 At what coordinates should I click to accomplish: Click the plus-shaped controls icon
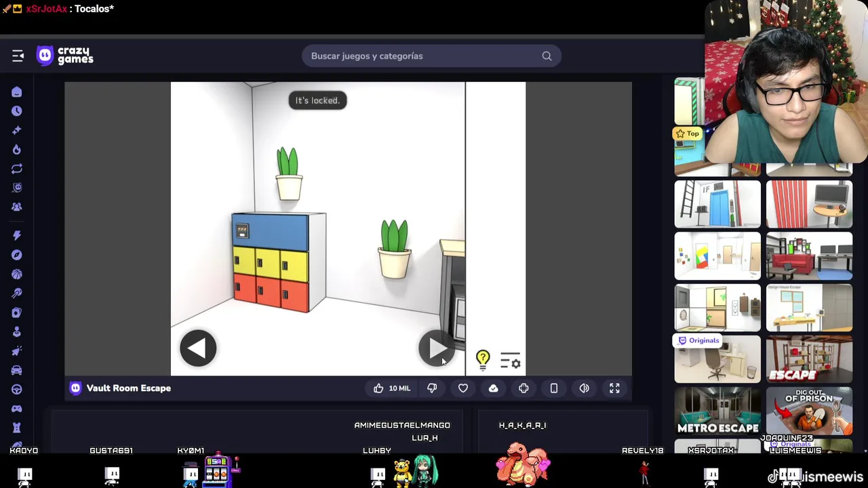pyautogui.click(x=524, y=388)
